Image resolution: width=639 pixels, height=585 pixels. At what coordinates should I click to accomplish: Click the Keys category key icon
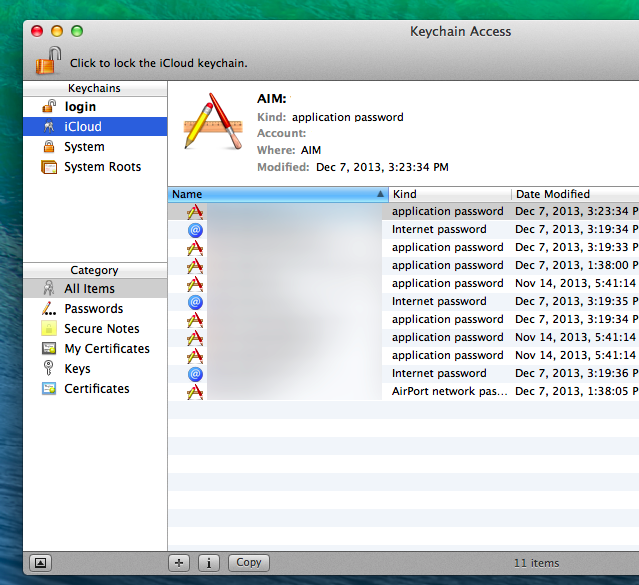point(48,368)
